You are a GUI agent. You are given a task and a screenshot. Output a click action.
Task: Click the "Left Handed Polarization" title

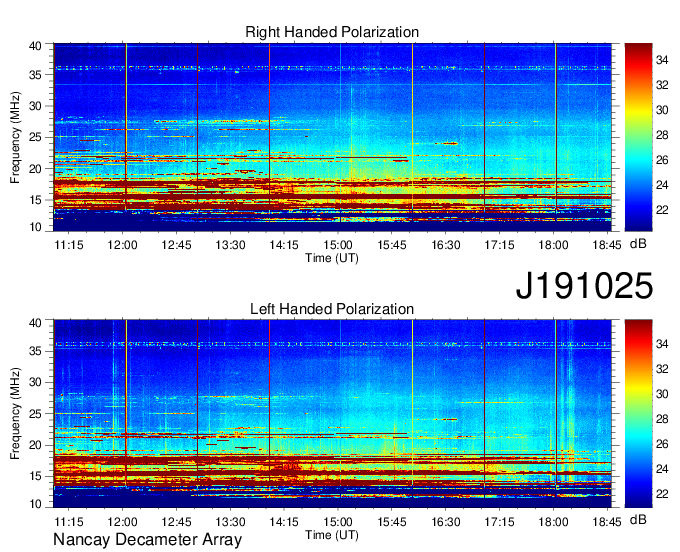pyautogui.click(x=332, y=309)
